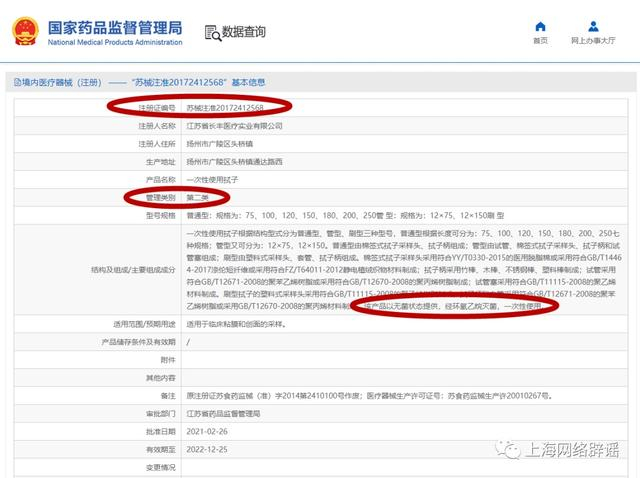
Task: Click the 有效期至 label
Action: pos(160,449)
